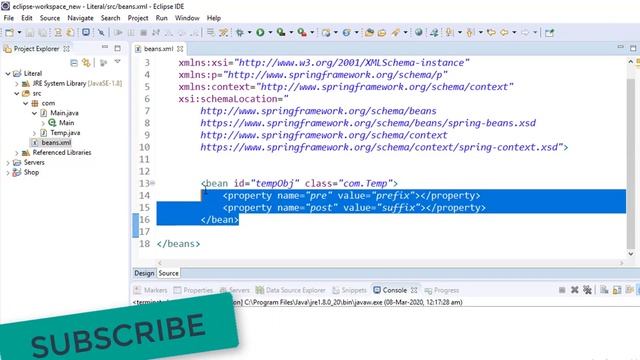This screenshot has width=640, height=360.
Task: Click the Coverage run icon
Action: 281,33
